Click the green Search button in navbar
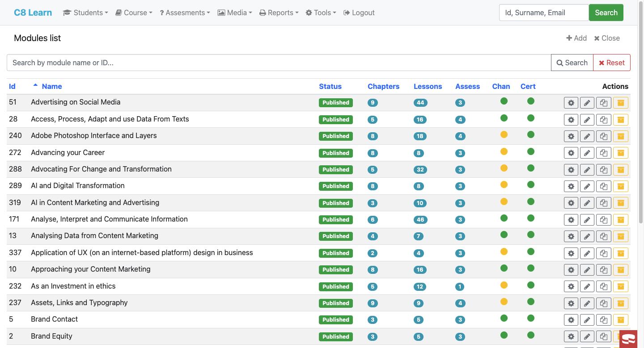 pyautogui.click(x=606, y=13)
